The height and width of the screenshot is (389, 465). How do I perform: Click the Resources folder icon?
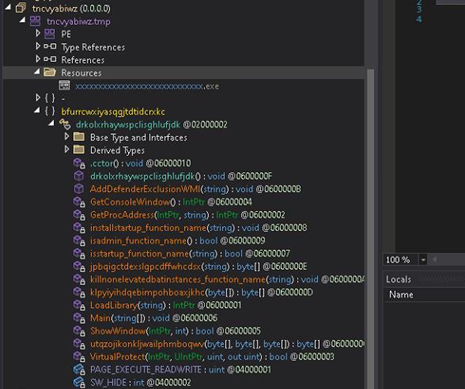50,72
